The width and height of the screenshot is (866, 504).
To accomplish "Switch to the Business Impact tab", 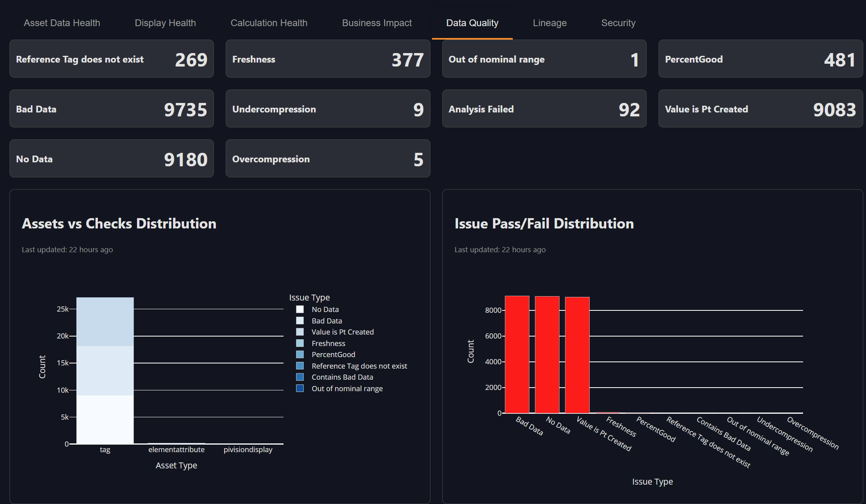I will (377, 23).
